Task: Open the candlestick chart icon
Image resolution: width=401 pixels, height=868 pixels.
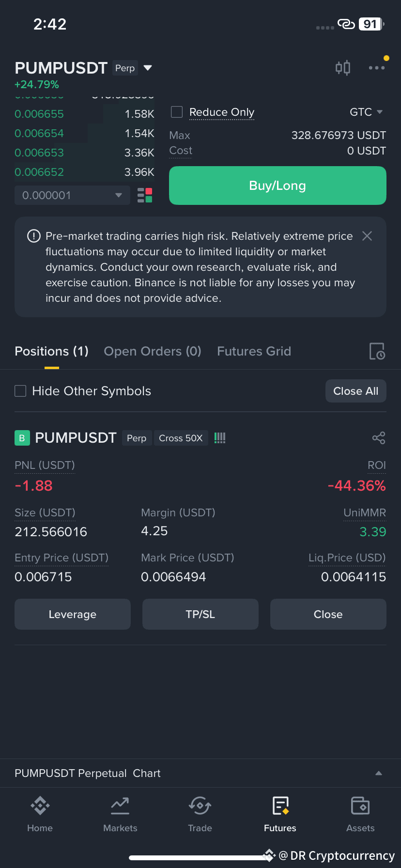Action: (x=343, y=68)
